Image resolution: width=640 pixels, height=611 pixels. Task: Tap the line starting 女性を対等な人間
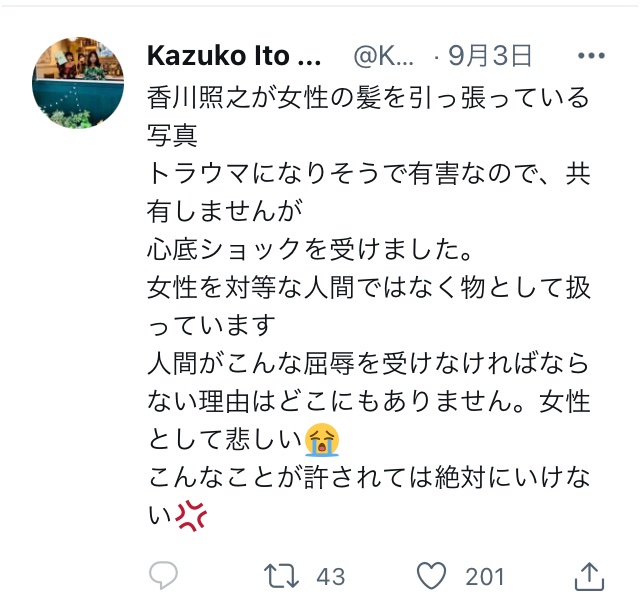coord(369,287)
